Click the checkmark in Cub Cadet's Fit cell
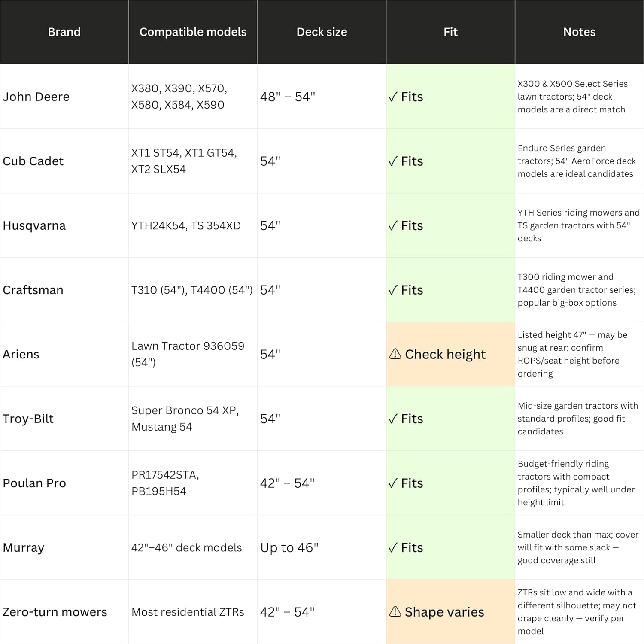Viewport: 644px width, 644px height. [x=393, y=161]
